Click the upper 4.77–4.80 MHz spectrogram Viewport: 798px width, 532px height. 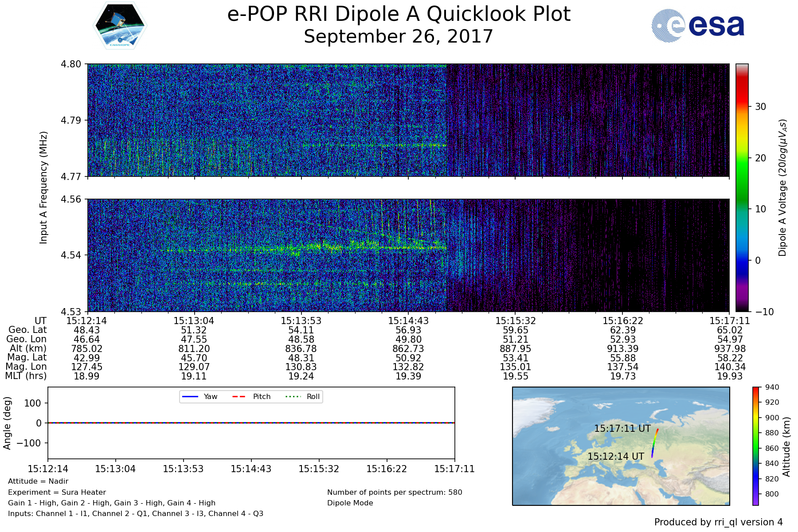pos(408,120)
